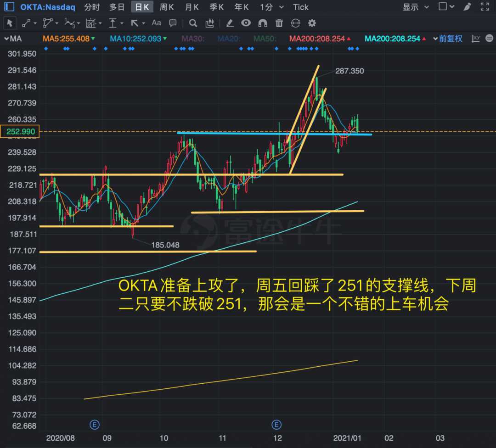Click the OKTA:Nasdaq ticker title
Viewport: 496px width, 448px height.
(x=48, y=7)
